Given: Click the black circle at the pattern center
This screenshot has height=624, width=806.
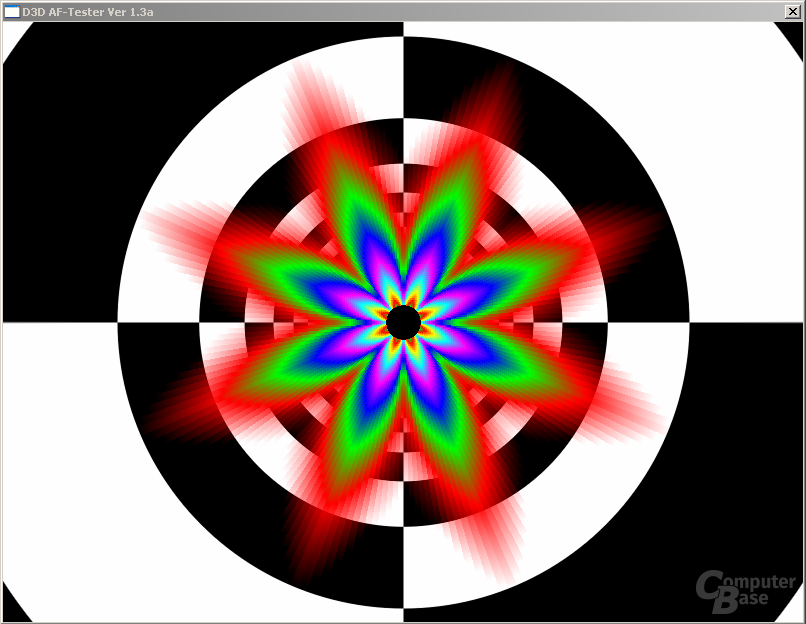Looking at the screenshot, I should coord(404,322).
